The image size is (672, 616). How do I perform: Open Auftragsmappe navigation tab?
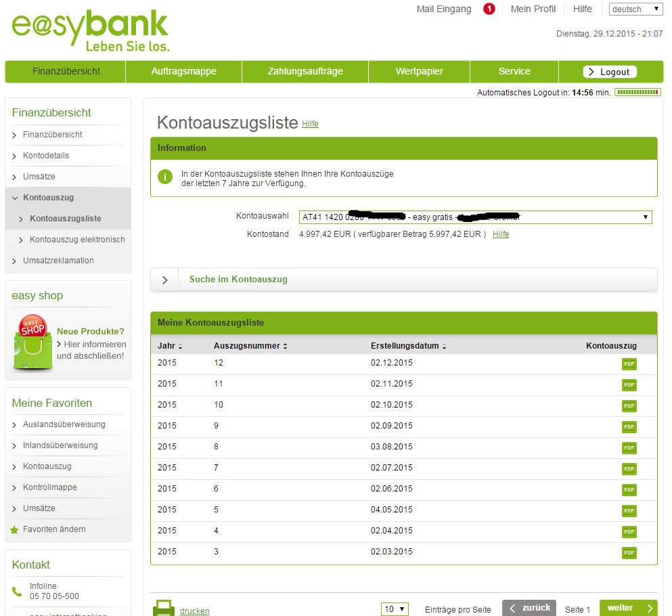coord(183,72)
